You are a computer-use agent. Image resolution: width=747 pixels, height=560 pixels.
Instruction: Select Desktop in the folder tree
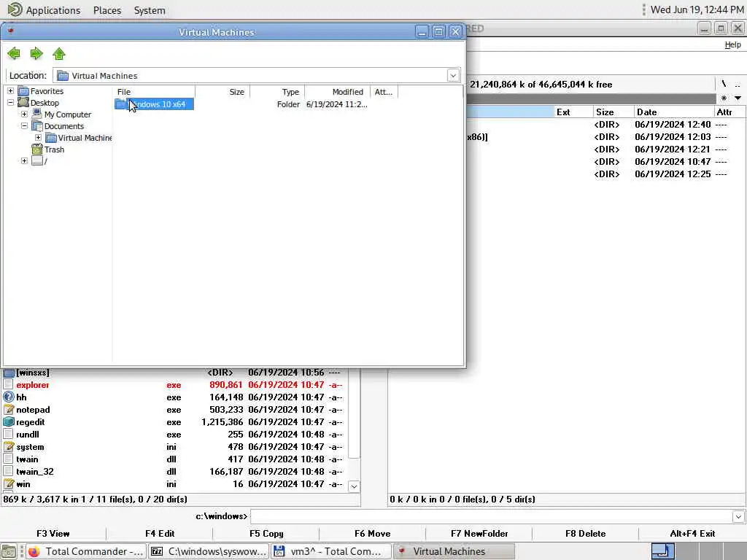click(x=44, y=102)
